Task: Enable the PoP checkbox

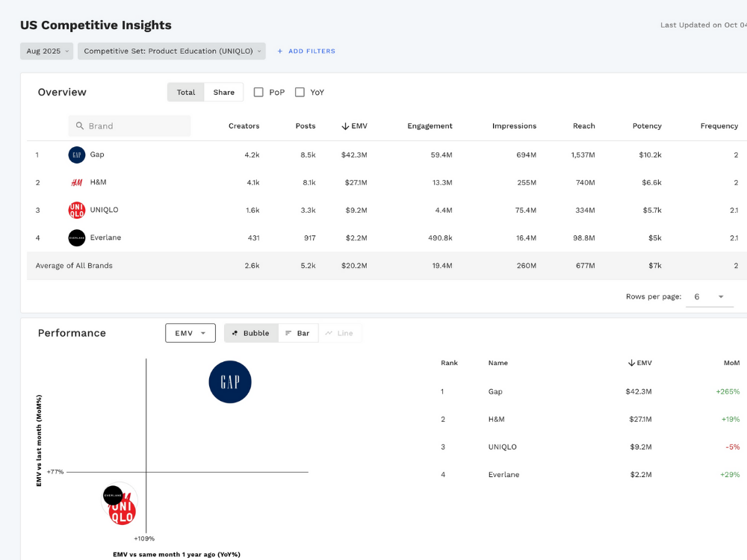Action: tap(258, 93)
